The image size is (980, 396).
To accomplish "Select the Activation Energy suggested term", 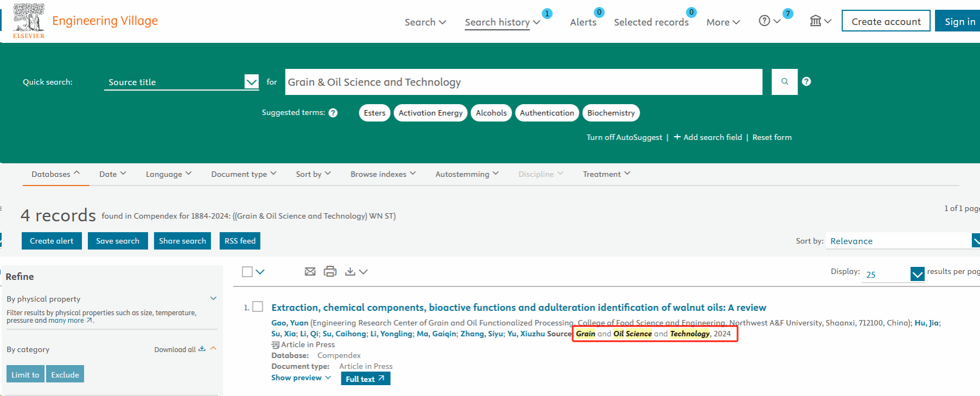I will pos(430,113).
